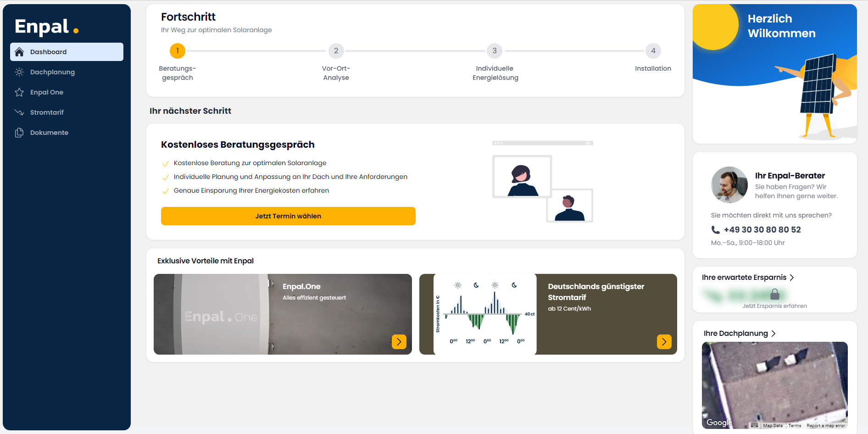868x434 pixels.
Task: Expand Ihre erwartete Ersparnis chevron
Action: click(x=792, y=278)
